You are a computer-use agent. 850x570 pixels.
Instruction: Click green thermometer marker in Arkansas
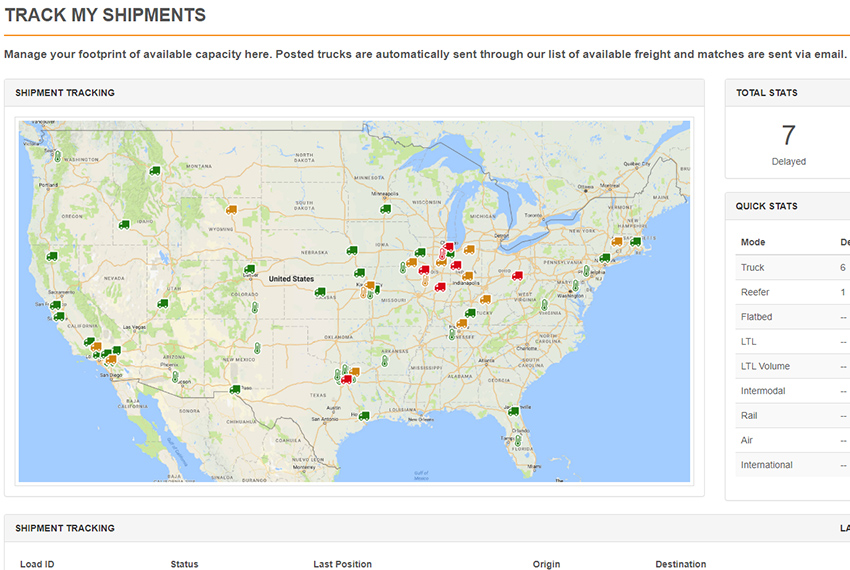(x=385, y=361)
